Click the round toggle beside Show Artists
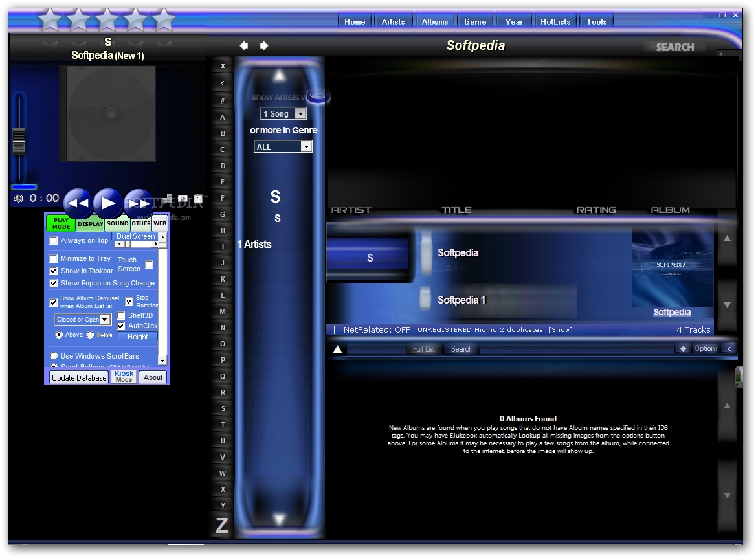Screen dimensions: 756x558 click(318, 96)
